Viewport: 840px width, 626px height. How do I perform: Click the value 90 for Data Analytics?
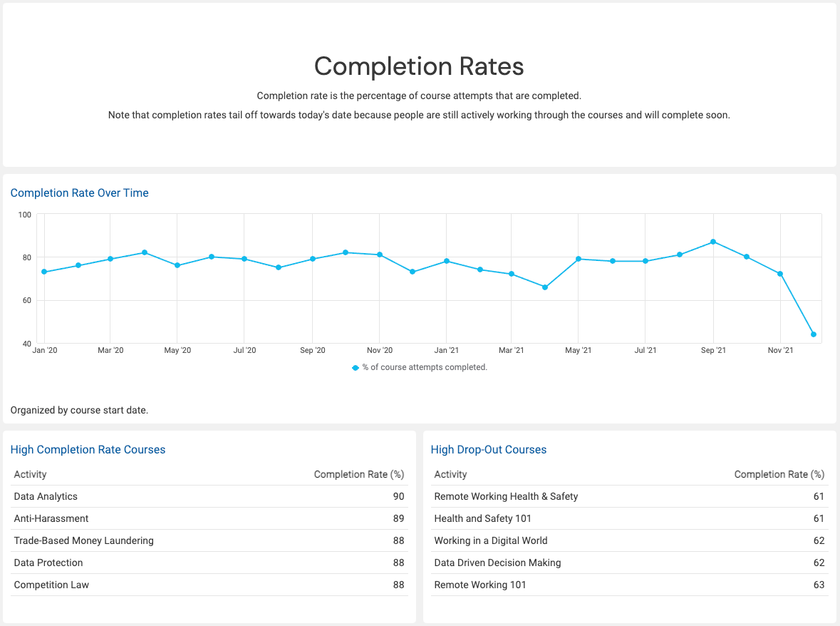[398, 496]
